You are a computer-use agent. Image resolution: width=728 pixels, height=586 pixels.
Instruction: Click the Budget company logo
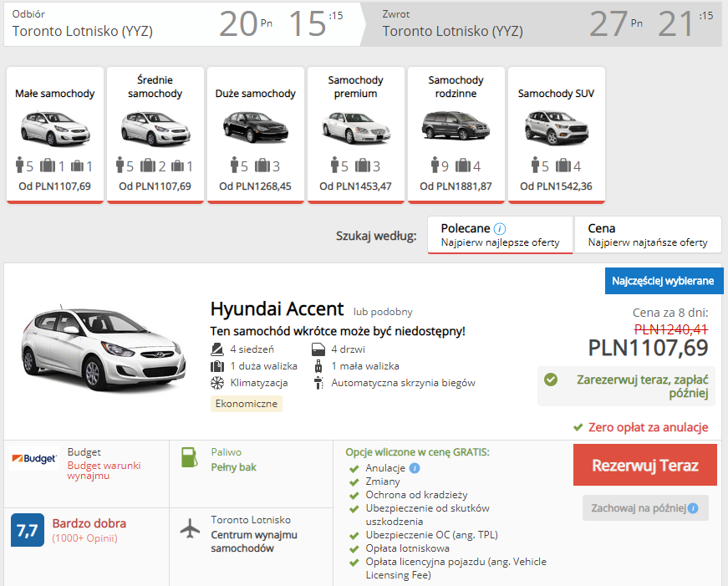(34, 458)
